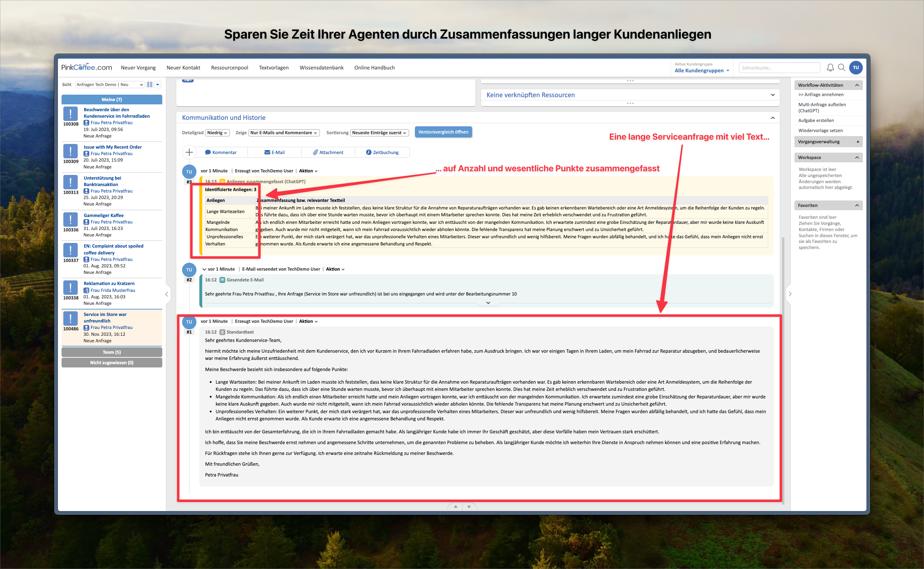Open the Sicht view selector Anfragen Tech Demo
The width and height of the screenshot is (924, 569).
[x=108, y=84]
